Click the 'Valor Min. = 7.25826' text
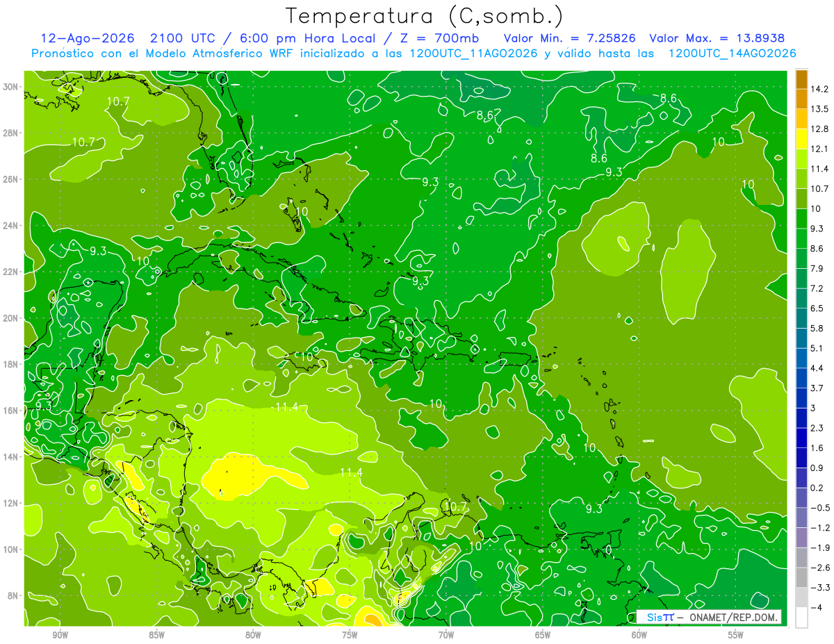This screenshot has width=834, height=644. [569, 38]
